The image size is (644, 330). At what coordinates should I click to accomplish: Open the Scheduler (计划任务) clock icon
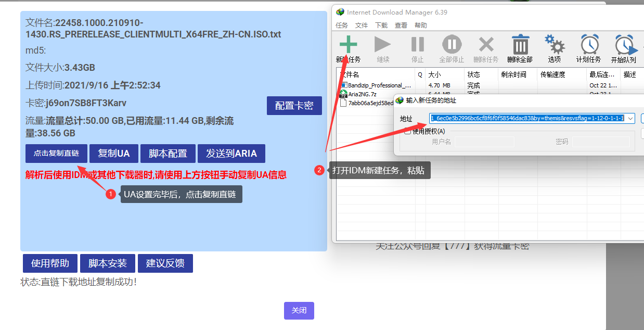pos(589,44)
